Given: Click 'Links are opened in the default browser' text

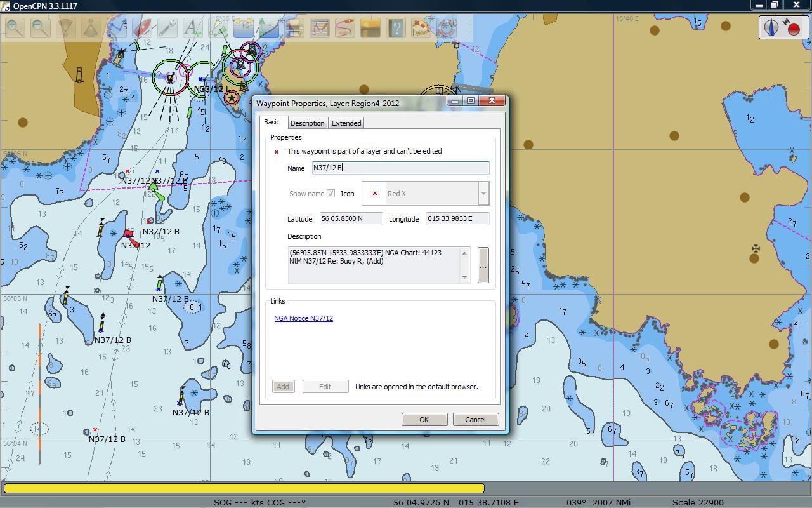Looking at the screenshot, I should (417, 387).
